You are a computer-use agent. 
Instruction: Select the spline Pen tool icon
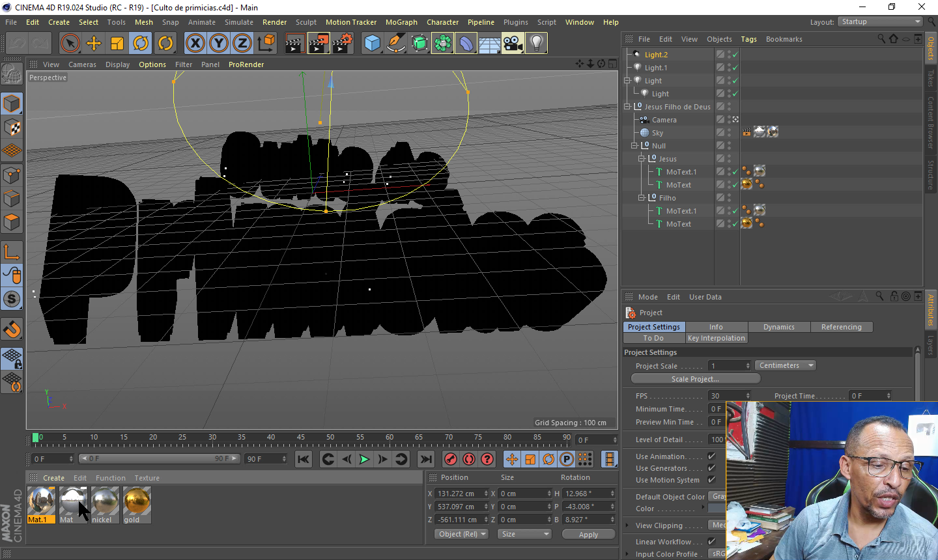[x=395, y=44]
